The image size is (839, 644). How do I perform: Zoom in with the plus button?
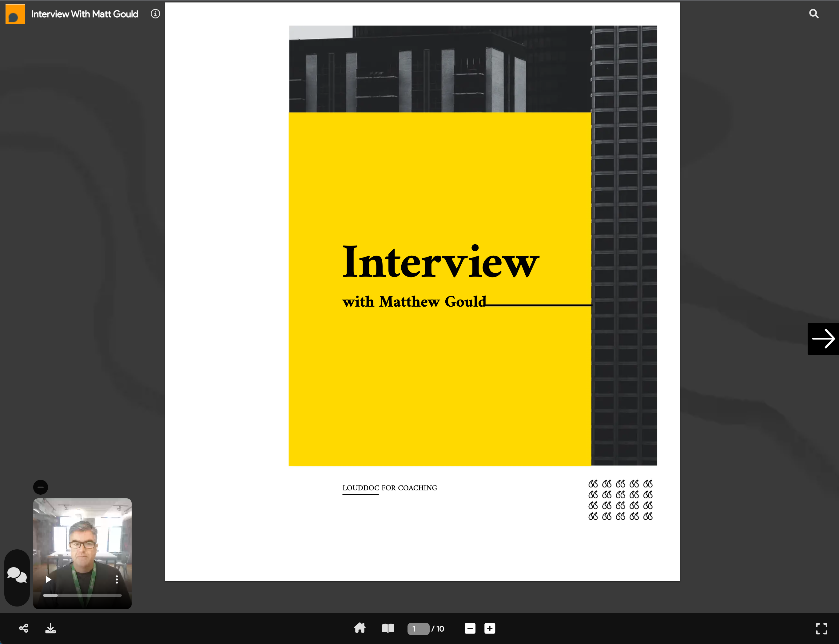pyautogui.click(x=490, y=628)
